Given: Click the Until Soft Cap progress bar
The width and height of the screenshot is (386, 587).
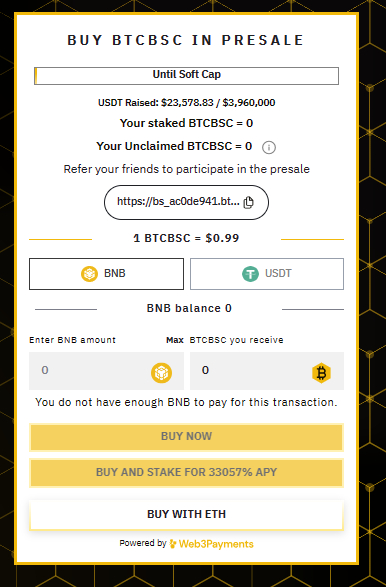Looking at the screenshot, I should (186, 76).
